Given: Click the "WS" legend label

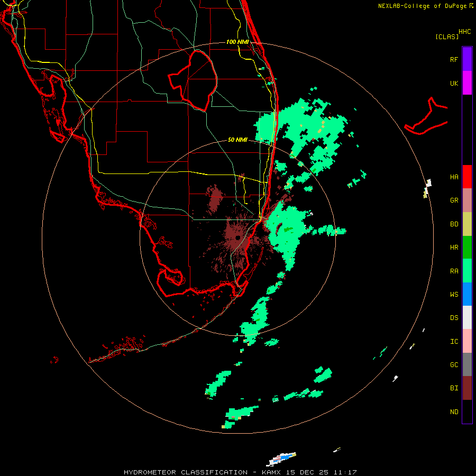Looking at the screenshot, I should tap(454, 294).
